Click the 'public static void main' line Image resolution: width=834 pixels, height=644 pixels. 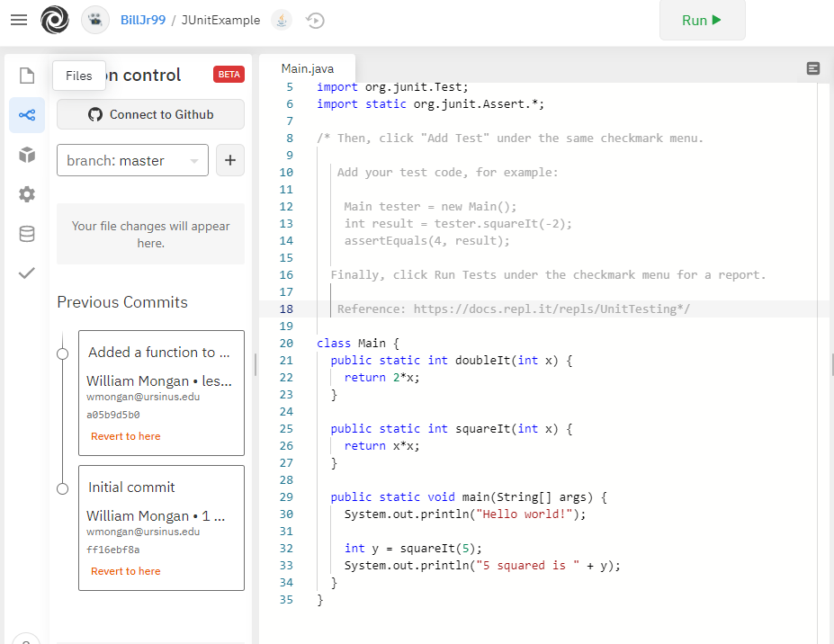pos(469,496)
